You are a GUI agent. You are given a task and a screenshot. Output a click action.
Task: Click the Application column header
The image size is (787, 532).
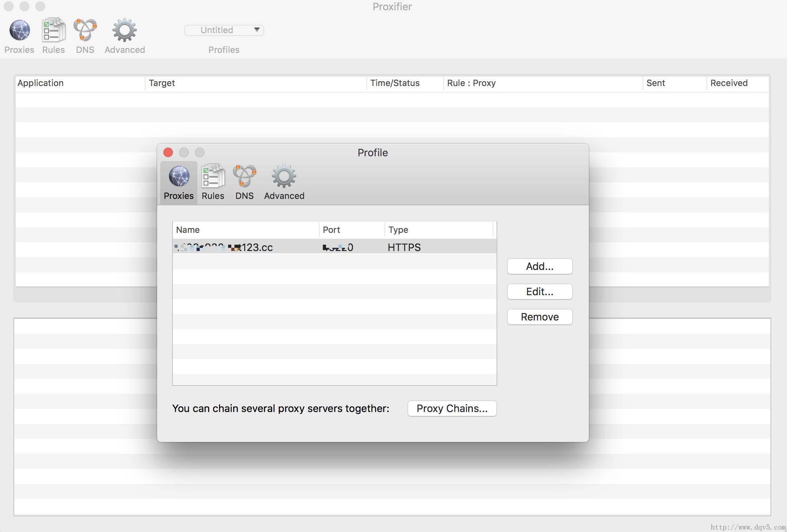(x=80, y=83)
